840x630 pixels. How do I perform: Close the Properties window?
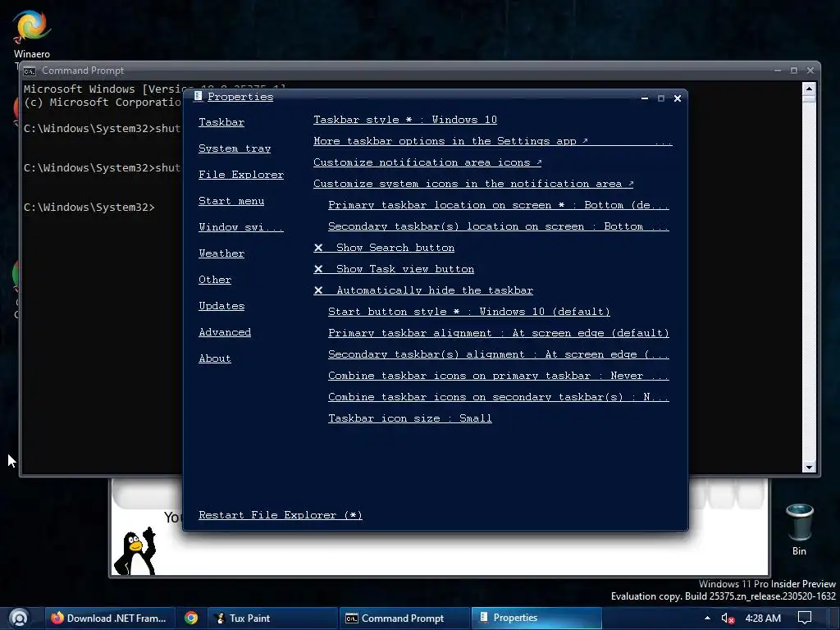pos(678,98)
